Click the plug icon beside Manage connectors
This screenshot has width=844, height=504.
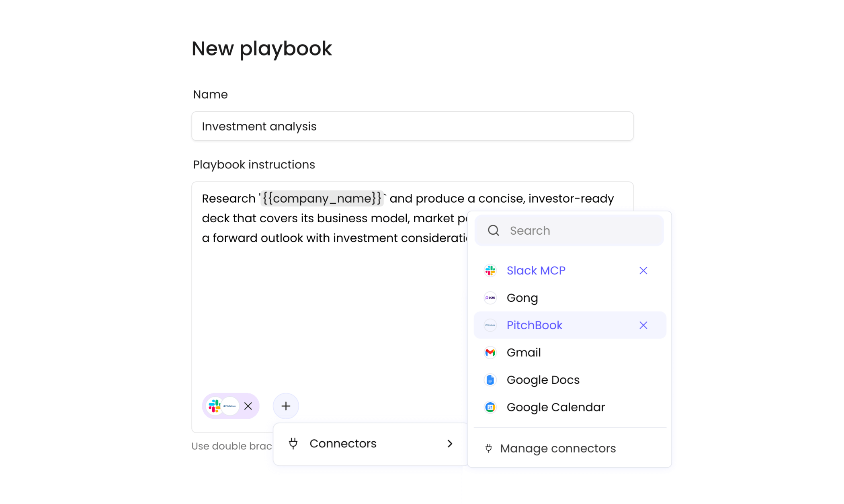coord(488,449)
